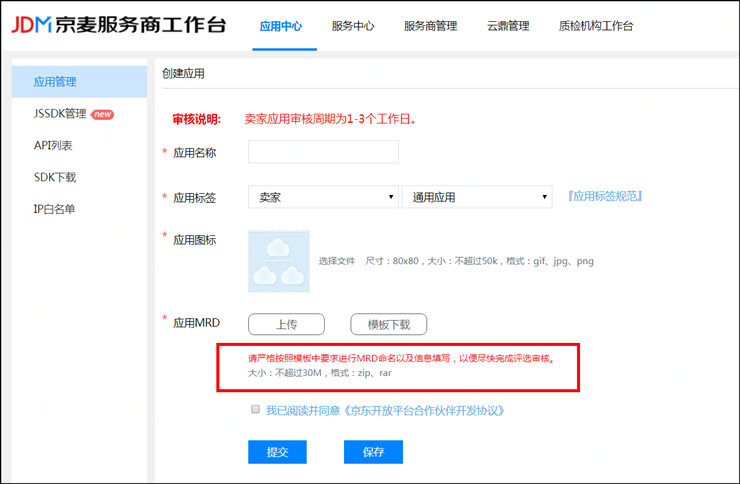This screenshot has width=740, height=484.
Task: Focus the 应用名称 input field
Action: 323,151
